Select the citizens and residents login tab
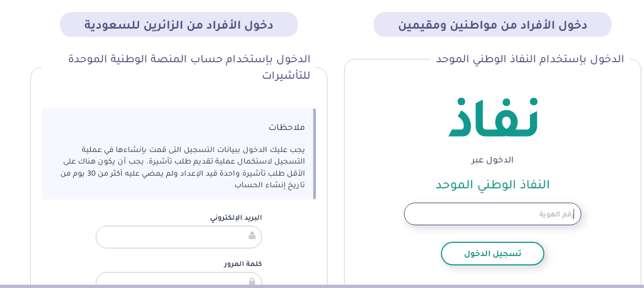The height and width of the screenshot is (288, 644). click(x=493, y=25)
